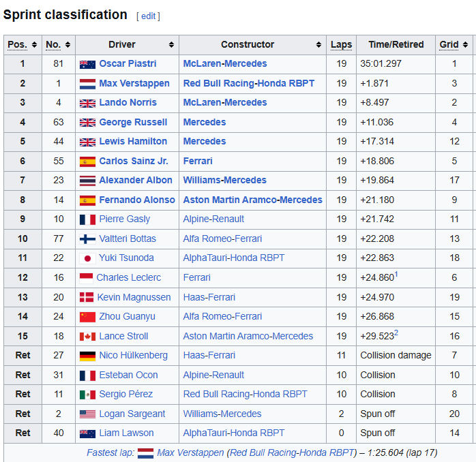Open Charles Leclerc driver link

(129, 277)
